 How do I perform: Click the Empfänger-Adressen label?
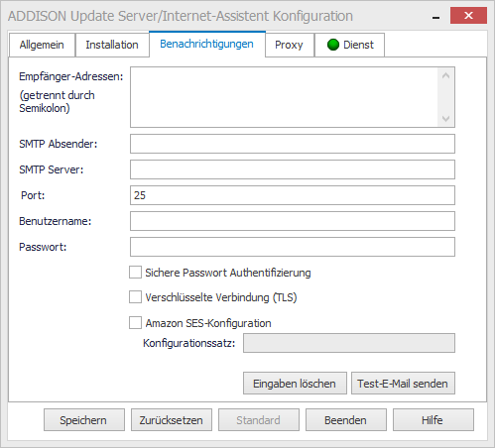coord(71,76)
